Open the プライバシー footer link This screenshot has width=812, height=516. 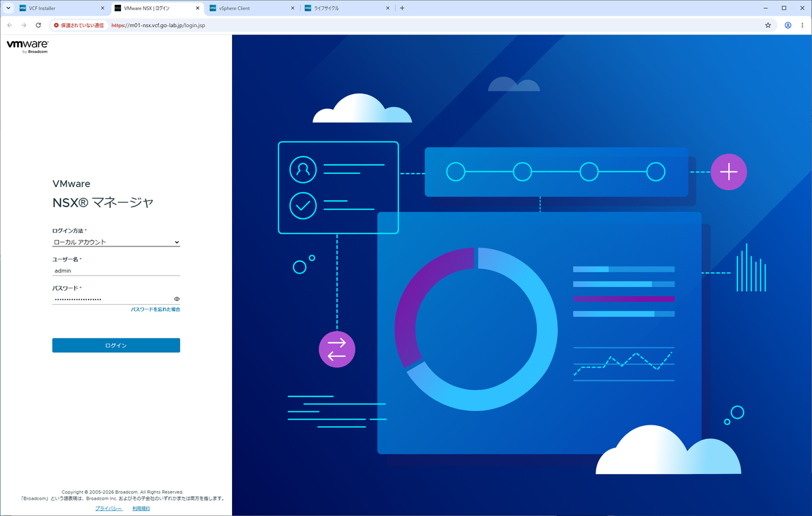click(x=108, y=508)
